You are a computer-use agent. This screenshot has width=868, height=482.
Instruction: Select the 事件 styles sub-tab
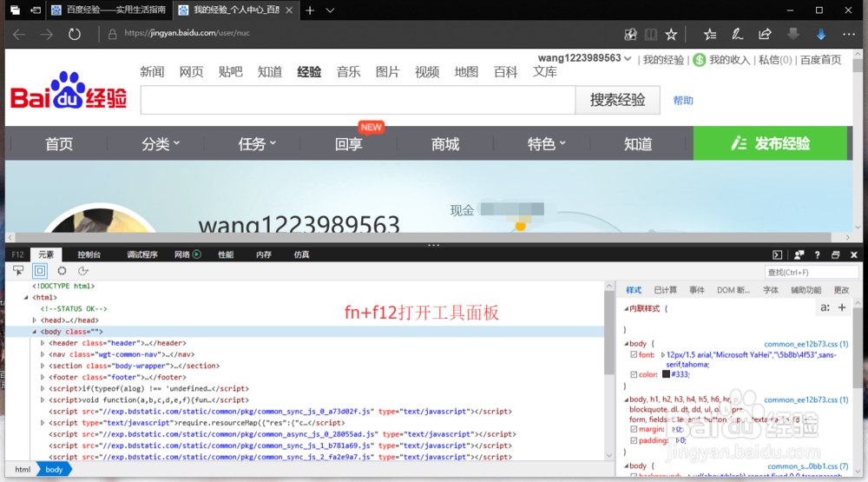tap(697, 290)
